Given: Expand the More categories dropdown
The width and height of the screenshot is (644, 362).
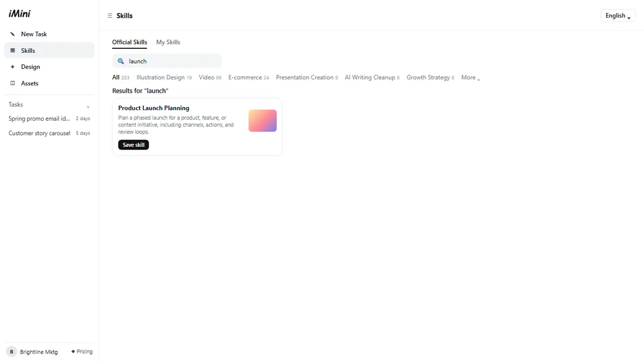Looking at the screenshot, I should pos(471,77).
